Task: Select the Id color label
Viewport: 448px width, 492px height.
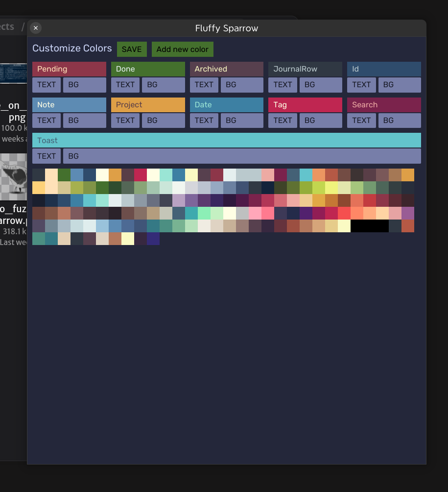Action: [384, 69]
